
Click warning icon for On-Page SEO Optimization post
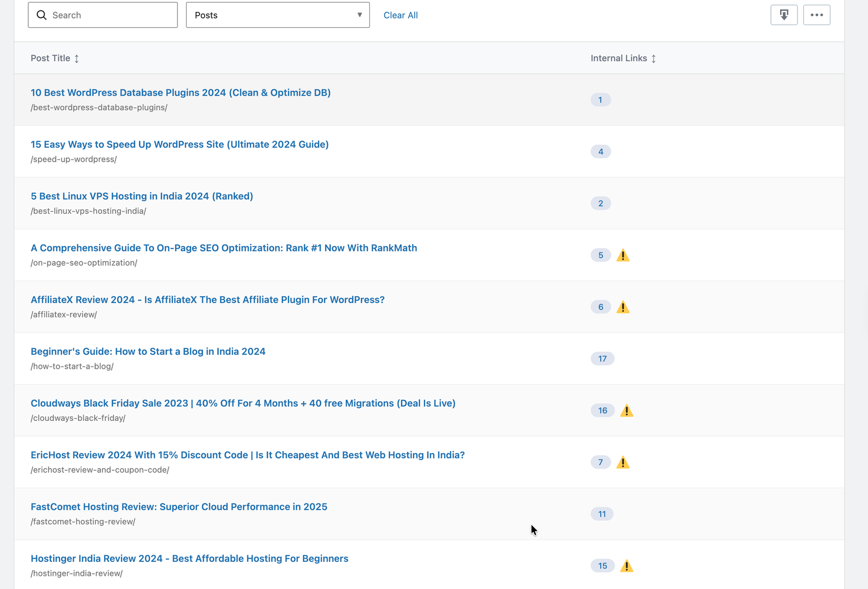tap(623, 255)
